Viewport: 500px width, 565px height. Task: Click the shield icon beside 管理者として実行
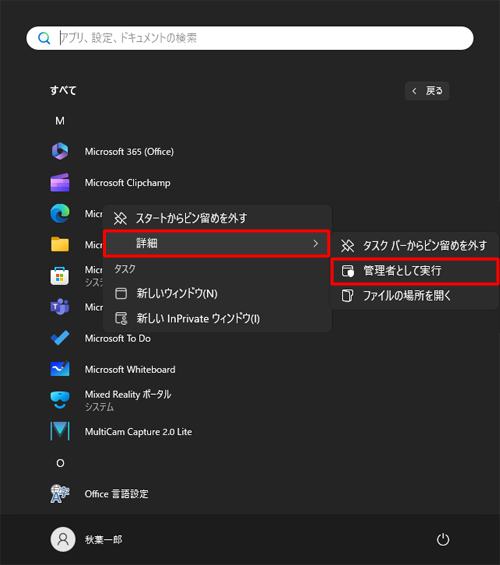(x=348, y=271)
